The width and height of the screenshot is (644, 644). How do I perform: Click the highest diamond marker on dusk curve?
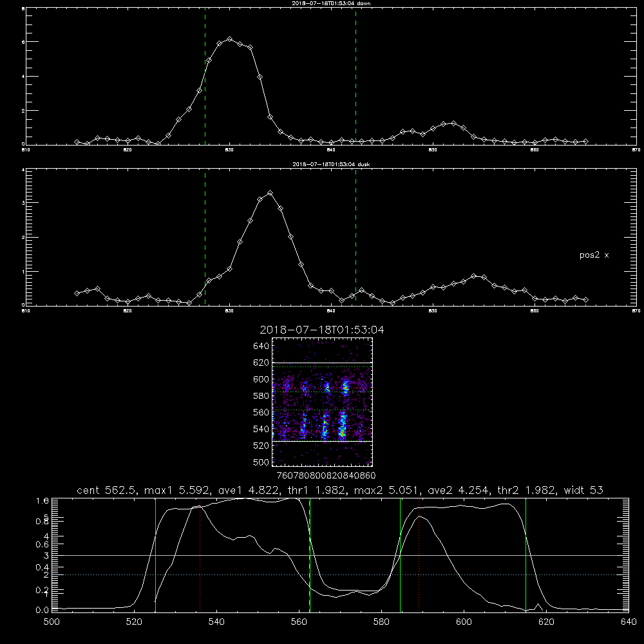coord(270,193)
